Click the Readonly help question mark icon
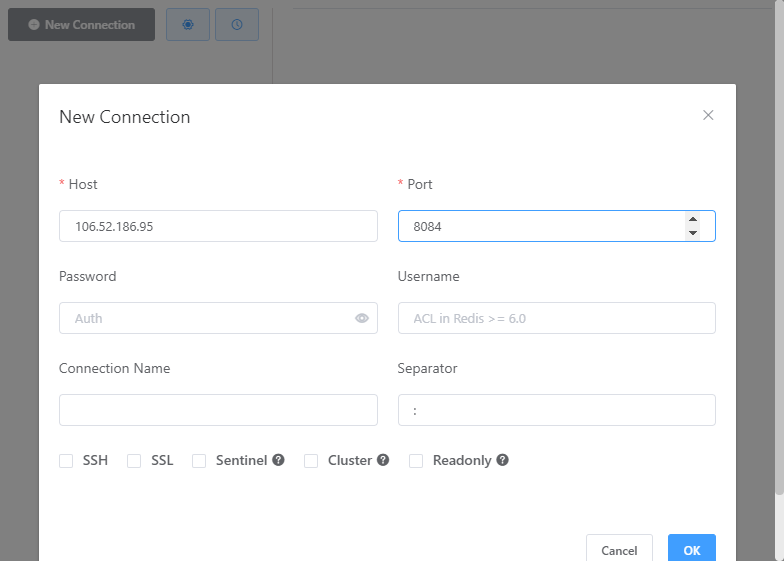The width and height of the screenshot is (784, 561). pos(502,460)
